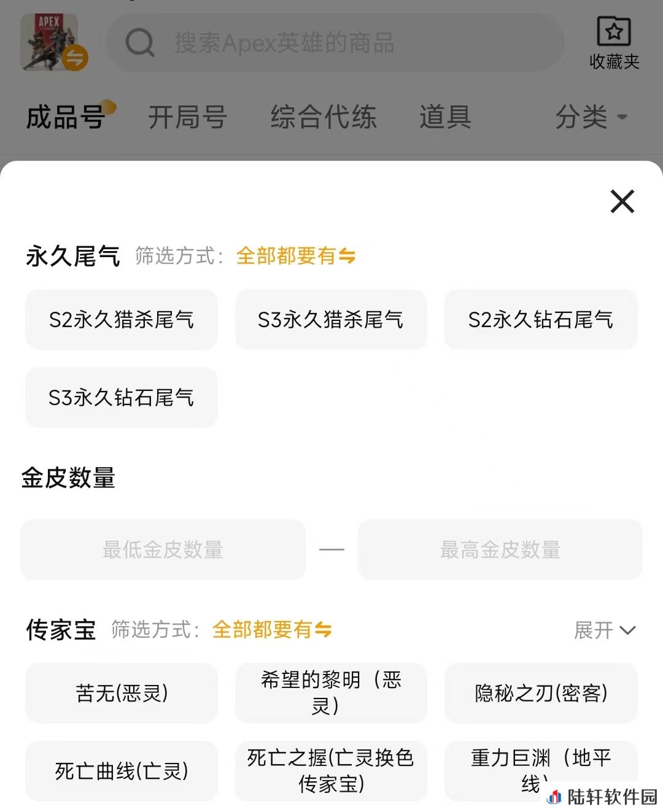This screenshot has height=812, width=663.
Task: Expand the 传家宝 list with 展开
Action: click(x=605, y=630)
